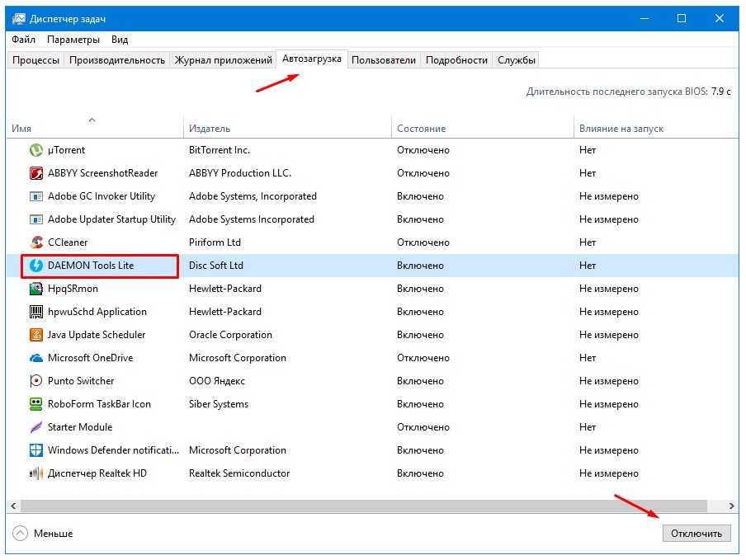Click the Oracle Corporation publisher cell
The width and height of the screenshot is (746, 560).
click(230, 335)
